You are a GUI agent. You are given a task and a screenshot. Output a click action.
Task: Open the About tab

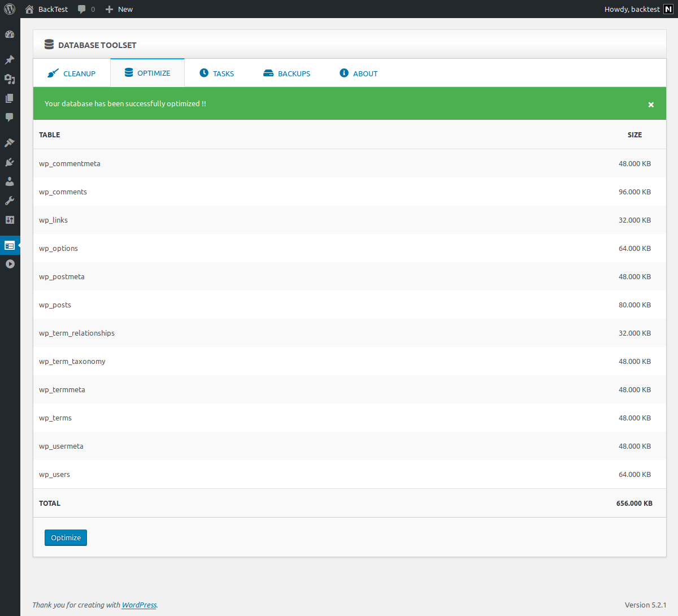click(x=359, y=73)
